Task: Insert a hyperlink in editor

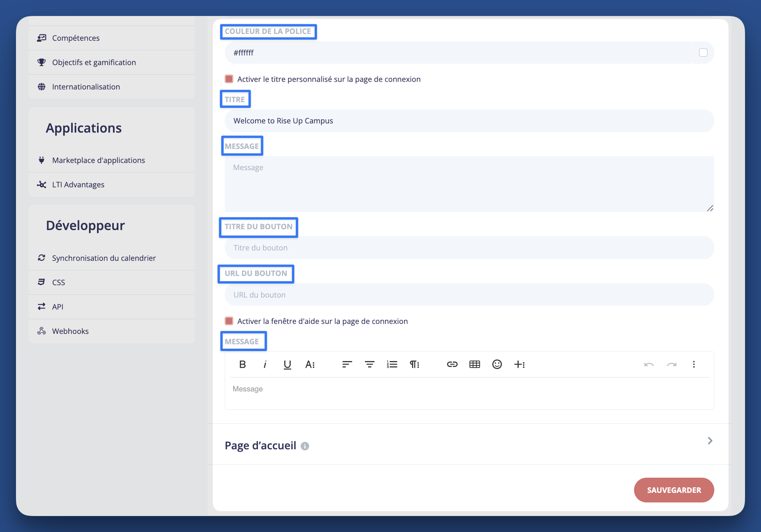Action: [452, 364]
